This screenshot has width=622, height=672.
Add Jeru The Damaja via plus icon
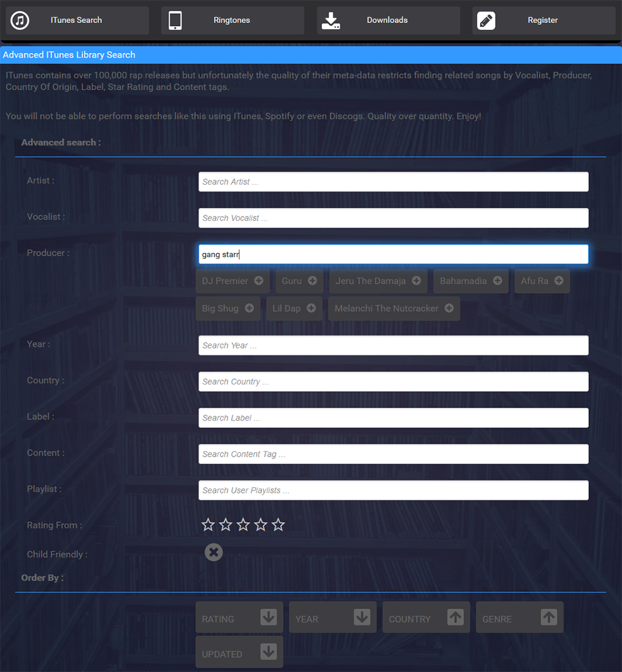[416, 281]
